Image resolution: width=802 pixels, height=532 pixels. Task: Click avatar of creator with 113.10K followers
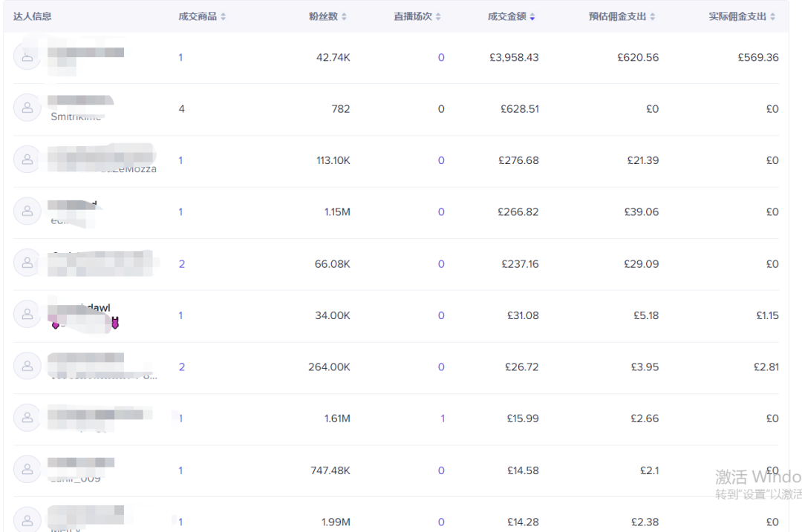pyautogui.click(x=27, y=160)
